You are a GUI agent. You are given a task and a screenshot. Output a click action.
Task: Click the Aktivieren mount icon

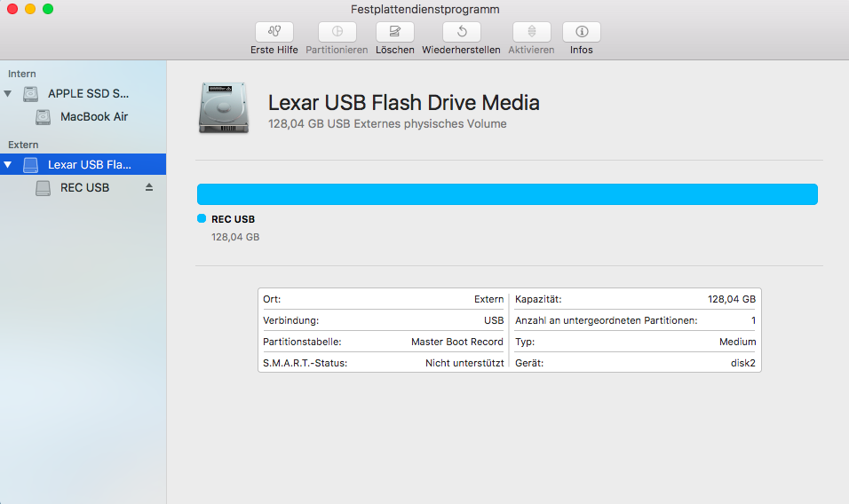click(531, 32)
